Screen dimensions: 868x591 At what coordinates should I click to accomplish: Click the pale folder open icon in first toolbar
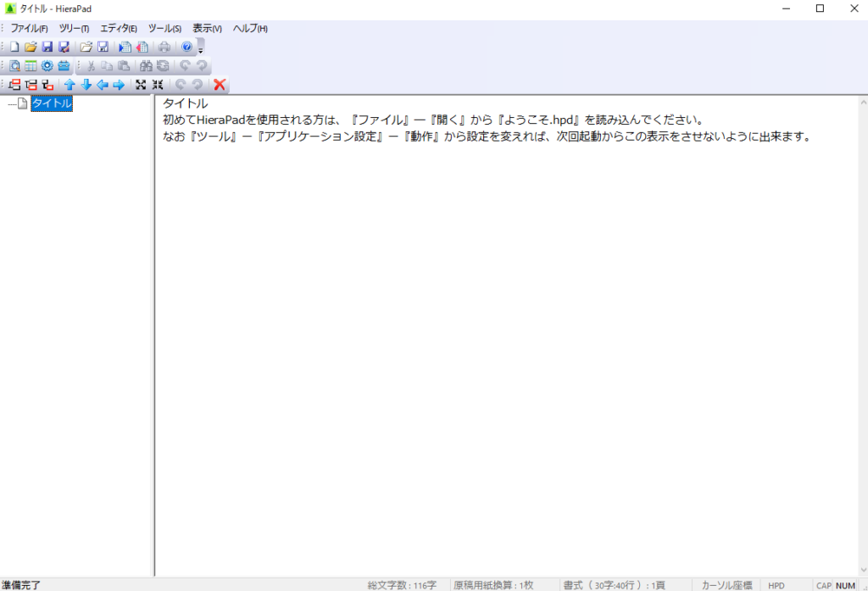tap(86, 47)
